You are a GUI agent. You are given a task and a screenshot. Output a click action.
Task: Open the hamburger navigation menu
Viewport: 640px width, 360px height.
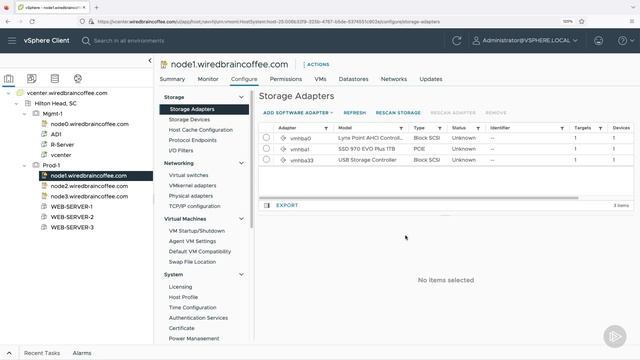(12, 40)
